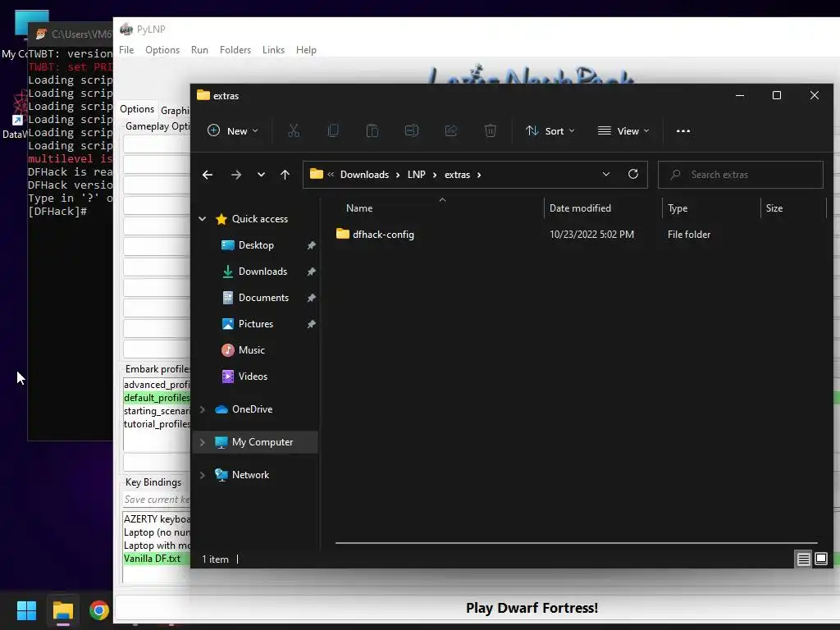The width and height of the screenshot is (840, 630).
Task: Click the Delete trash icon in Explorer toolbar
Action: (491, 130)
